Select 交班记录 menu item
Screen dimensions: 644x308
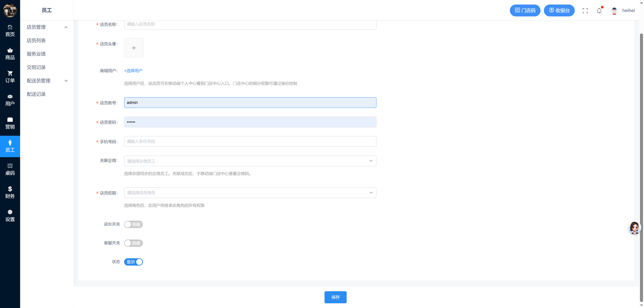point(36,67)
